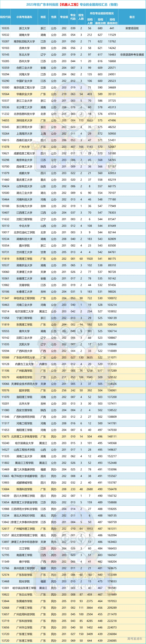Click on 湖北工业大学
146x644 pixels.
pos(24,193)
